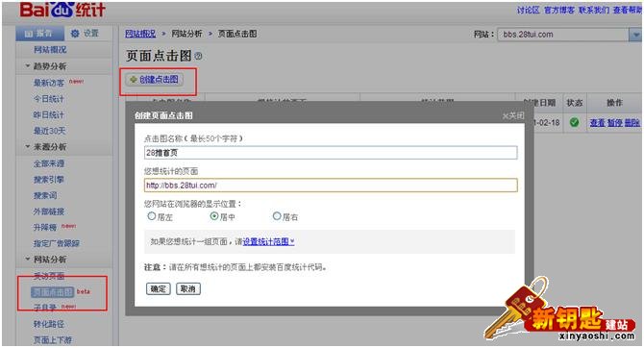
Task: Open the 讨论区 link
Action: (529, 10)
